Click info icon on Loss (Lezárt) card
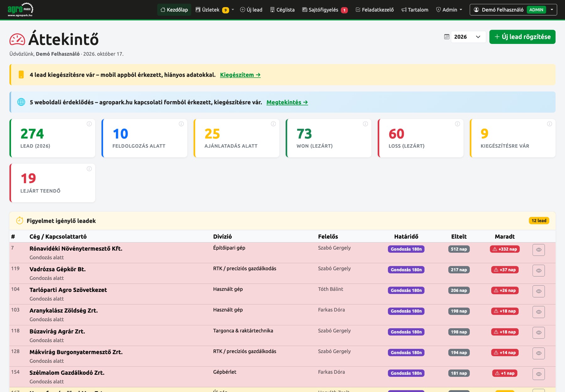 coord(457,124)
